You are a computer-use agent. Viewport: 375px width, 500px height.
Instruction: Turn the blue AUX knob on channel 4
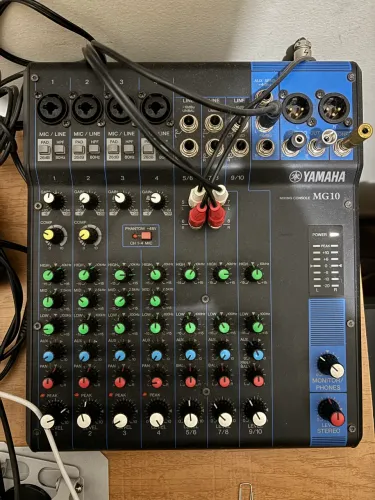(157, 355)
